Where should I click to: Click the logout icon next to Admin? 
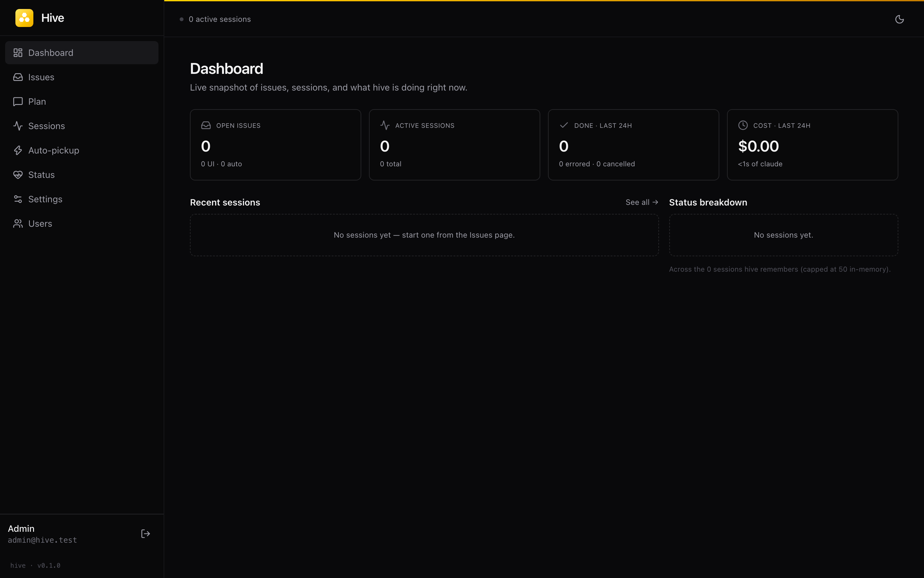tap(145, 534)
